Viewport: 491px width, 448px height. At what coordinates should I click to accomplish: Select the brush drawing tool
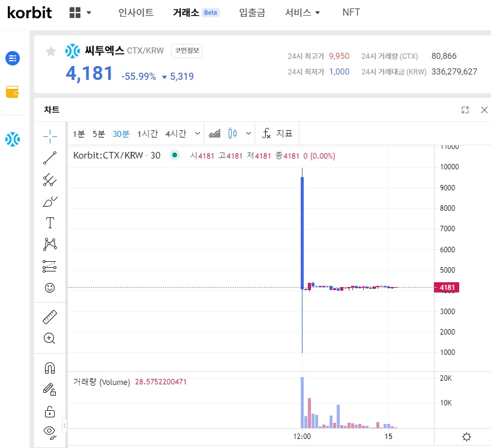coord(50,201)
